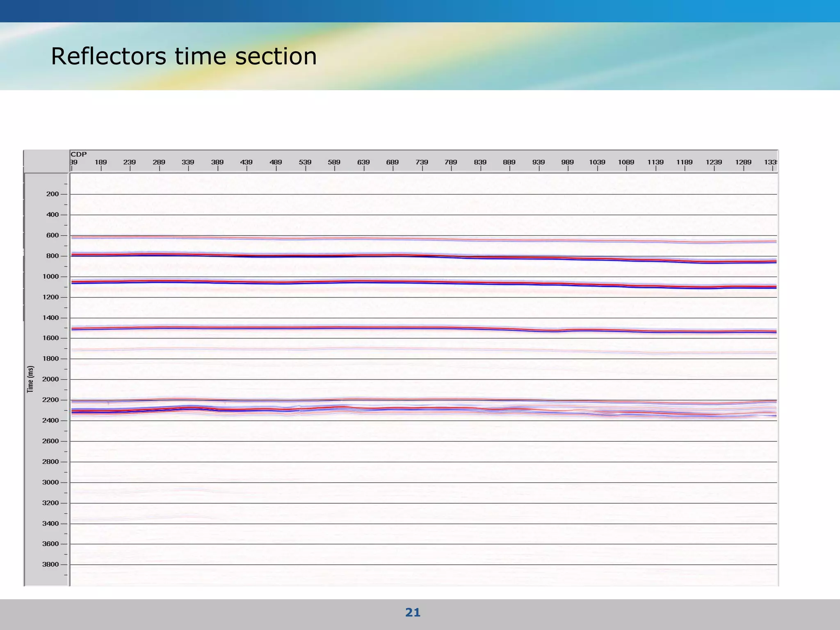The image size is (840, 630).
Task: Click the slide page number 21
Action: 413,612
